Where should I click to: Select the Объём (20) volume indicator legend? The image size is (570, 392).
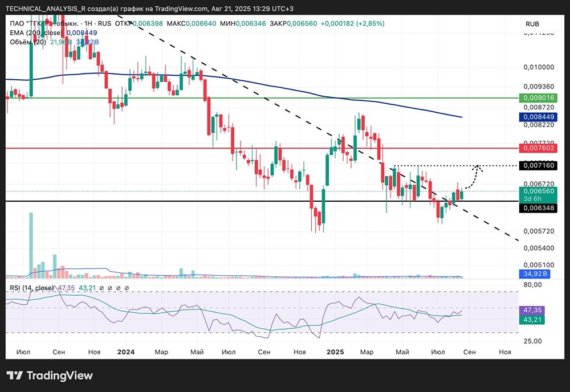28,42
